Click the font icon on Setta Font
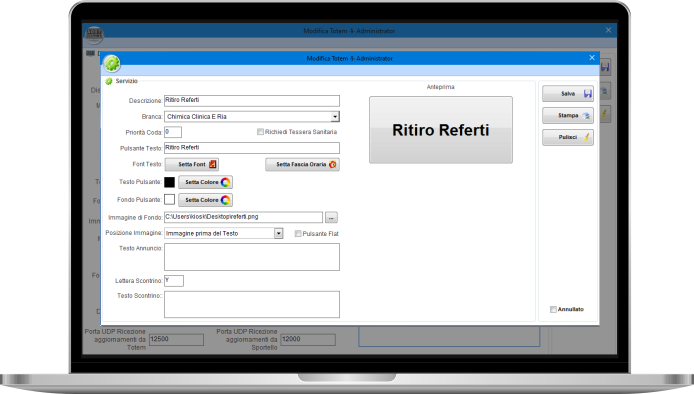694x394 pixels. [212, 164]
